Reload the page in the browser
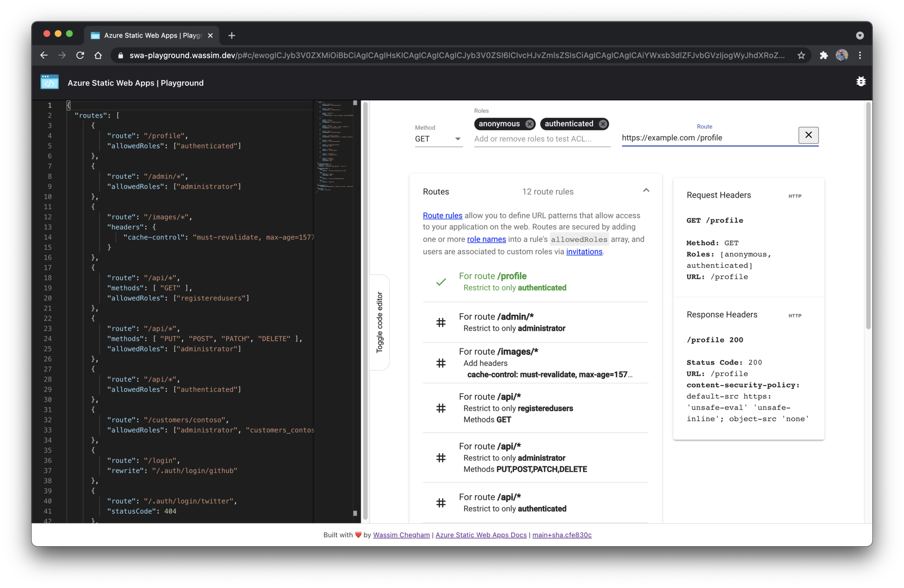 (80, 55)
